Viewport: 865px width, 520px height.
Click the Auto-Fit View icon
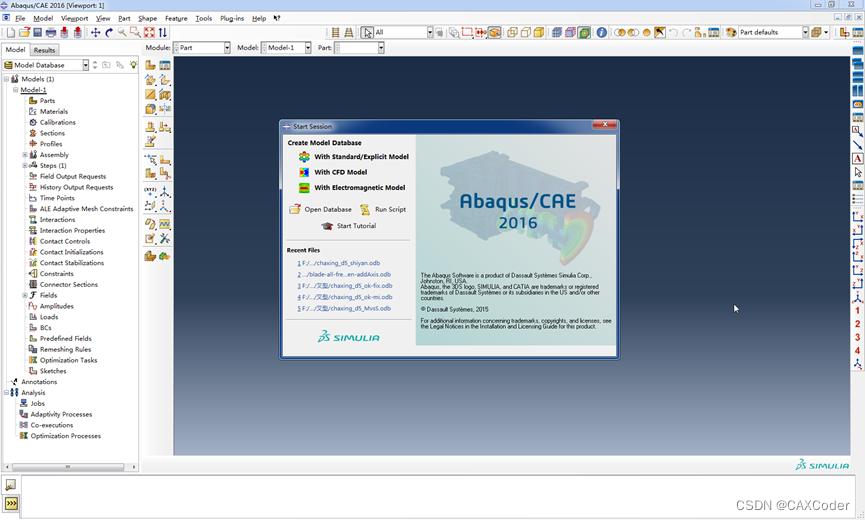point(148,33)
